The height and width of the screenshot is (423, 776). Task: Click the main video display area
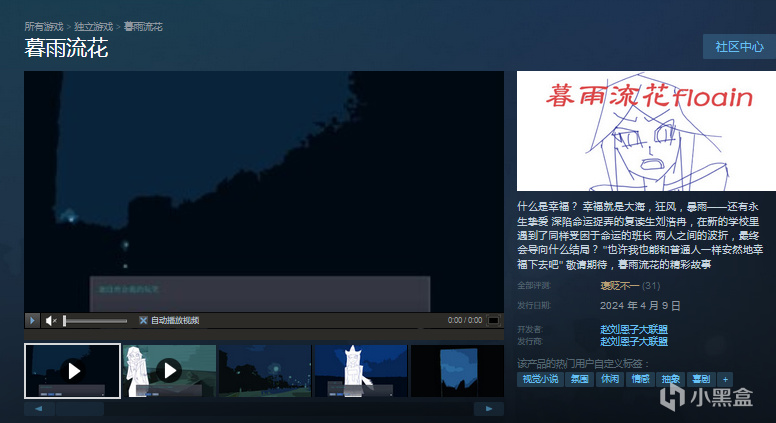point(264,191)
